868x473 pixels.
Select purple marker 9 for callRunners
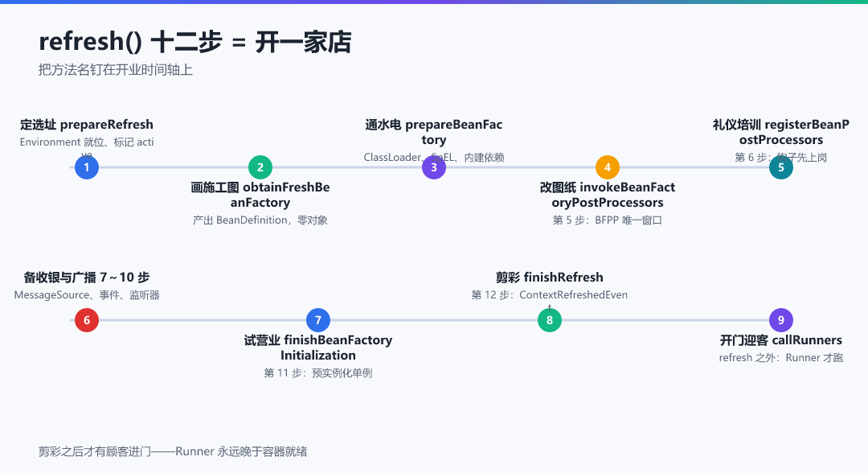[x=781, y=320]
